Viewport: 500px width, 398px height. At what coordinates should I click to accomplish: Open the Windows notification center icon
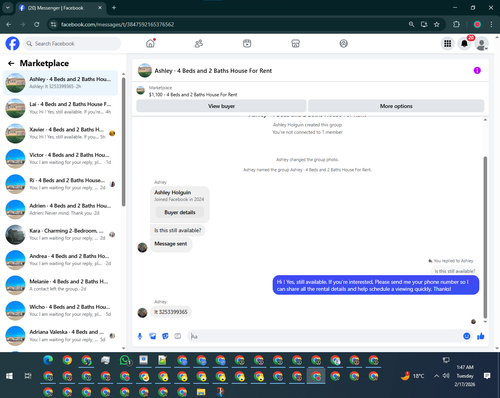[487, 376]
